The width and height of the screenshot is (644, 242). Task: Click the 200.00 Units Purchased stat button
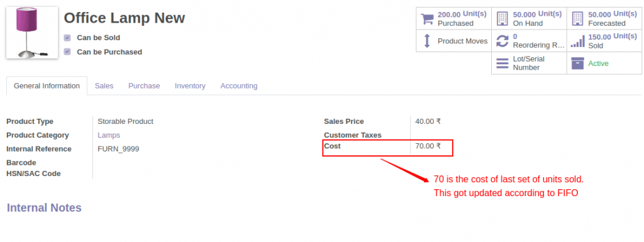[454, 18]
